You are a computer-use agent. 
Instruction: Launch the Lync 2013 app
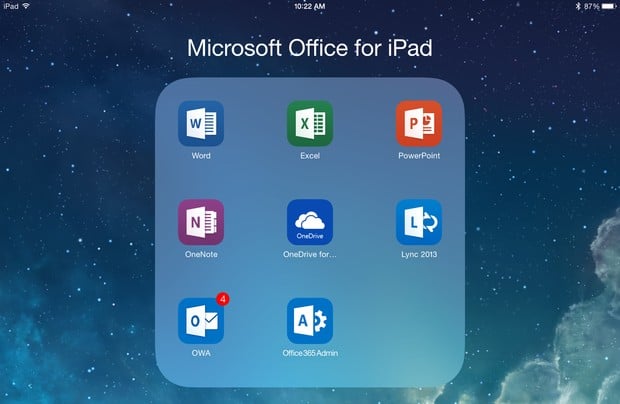click(419, 222)
